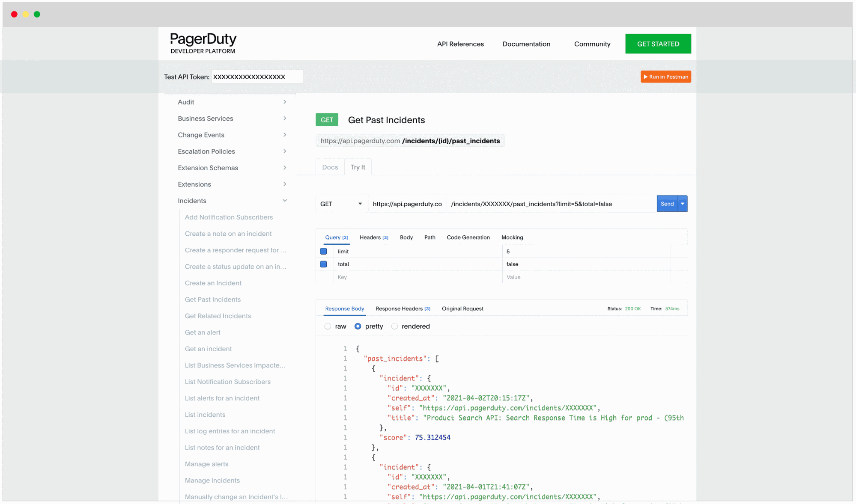Click the Test API Token input field
Viewport: 856px width, 504px height.
(x=257, y=77)
